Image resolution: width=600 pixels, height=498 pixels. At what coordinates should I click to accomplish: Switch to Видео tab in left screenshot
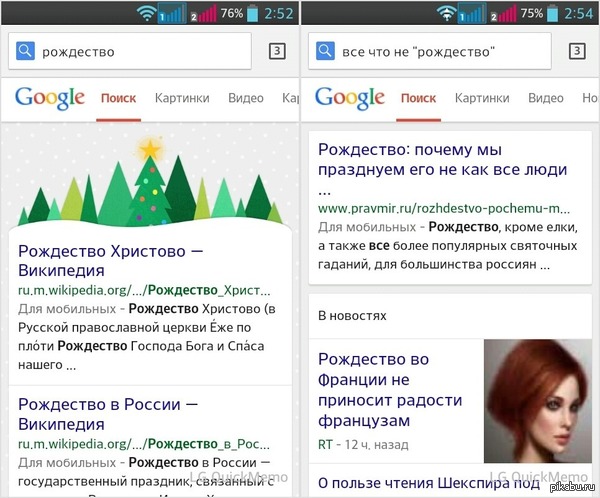[246, 98]
